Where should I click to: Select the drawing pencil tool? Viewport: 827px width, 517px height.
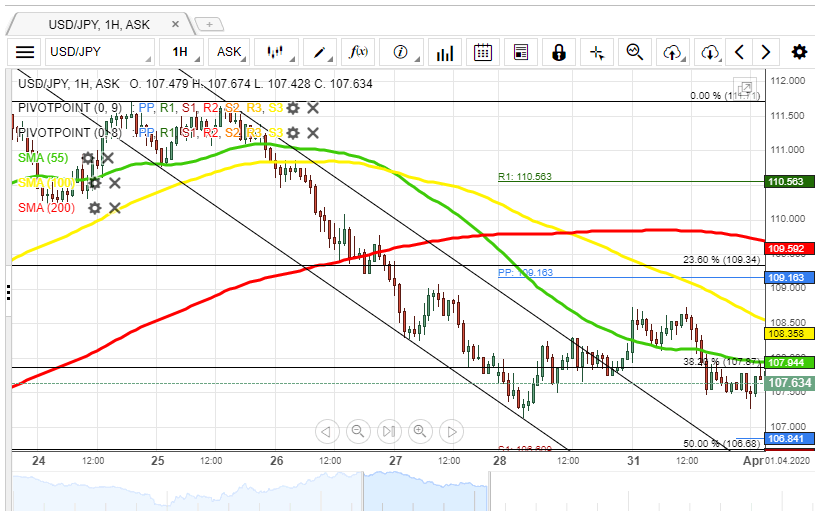pyautogui.click(x=321, y=52)
